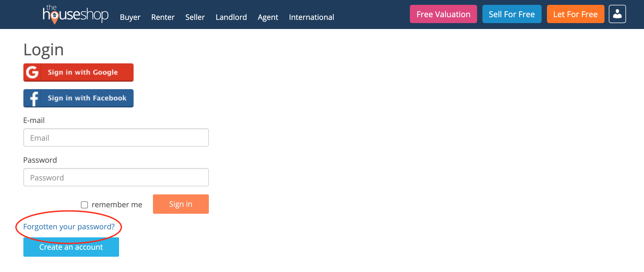Click the Password field label
The image size is (644, 272).
40,160
